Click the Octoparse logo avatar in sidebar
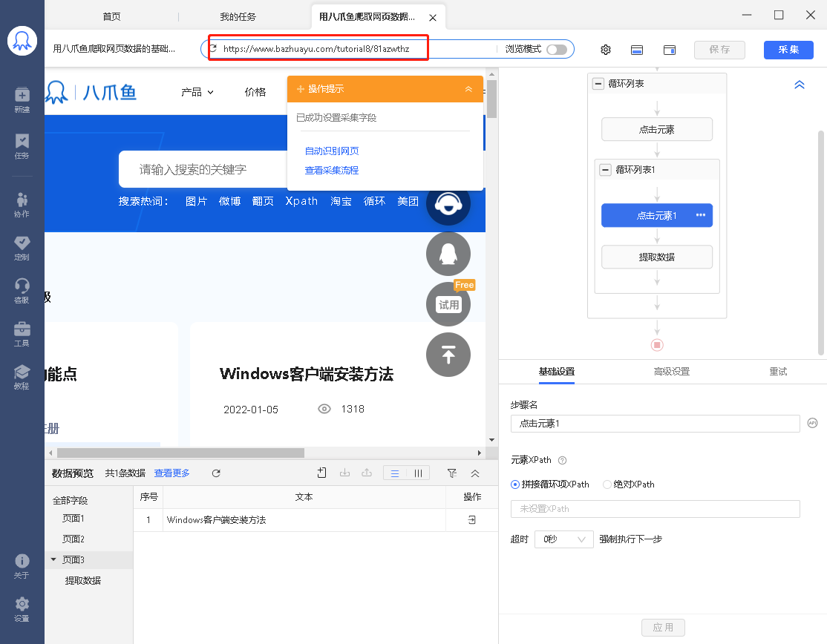 22,41
